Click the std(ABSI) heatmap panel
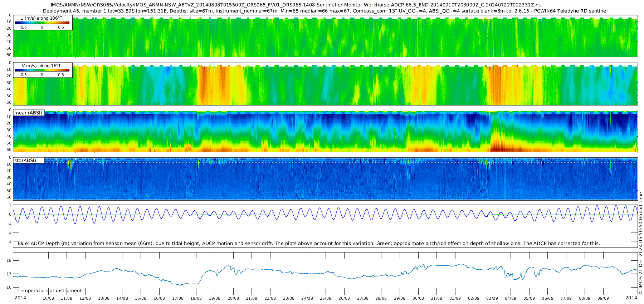The height and width of the screenshot is (304, 644). point(325,179)
